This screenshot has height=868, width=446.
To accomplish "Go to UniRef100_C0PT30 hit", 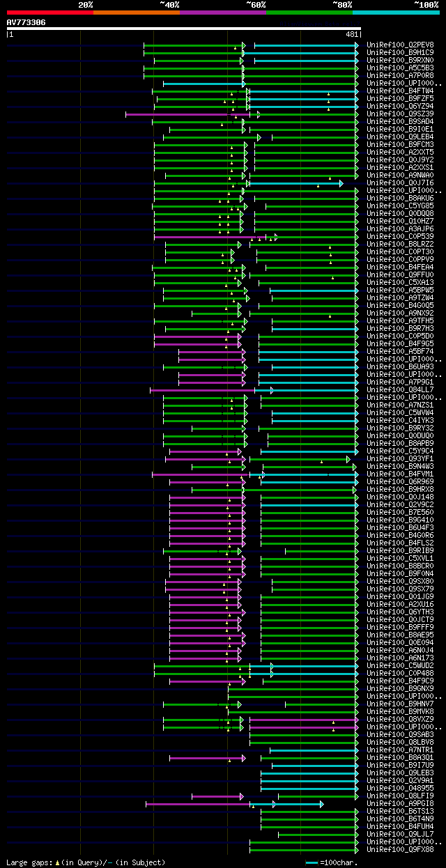I will pyautogui.click(x=400, y=251).
